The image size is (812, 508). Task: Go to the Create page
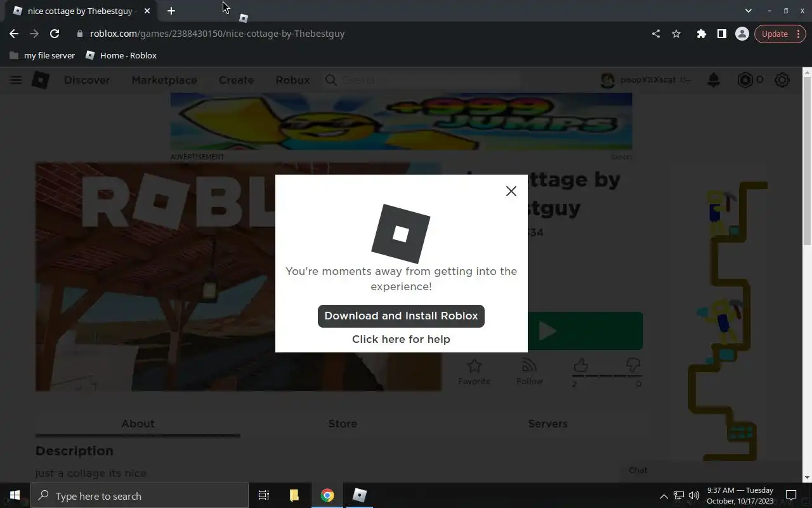click(x=236, y=80)
